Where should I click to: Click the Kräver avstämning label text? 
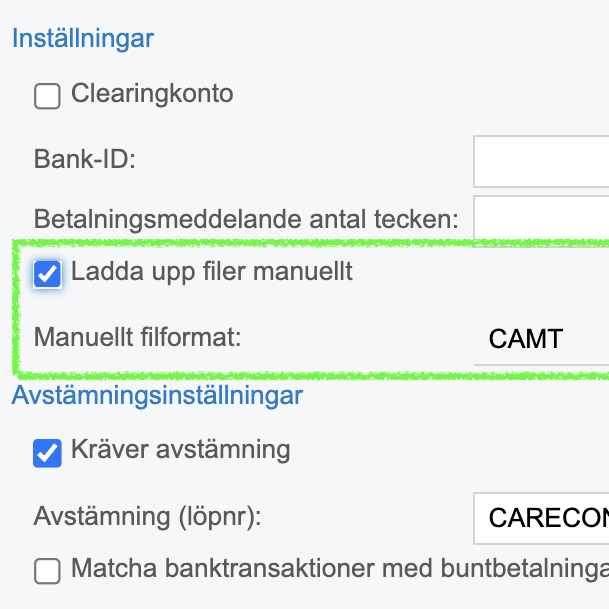[x=181, y=449]
